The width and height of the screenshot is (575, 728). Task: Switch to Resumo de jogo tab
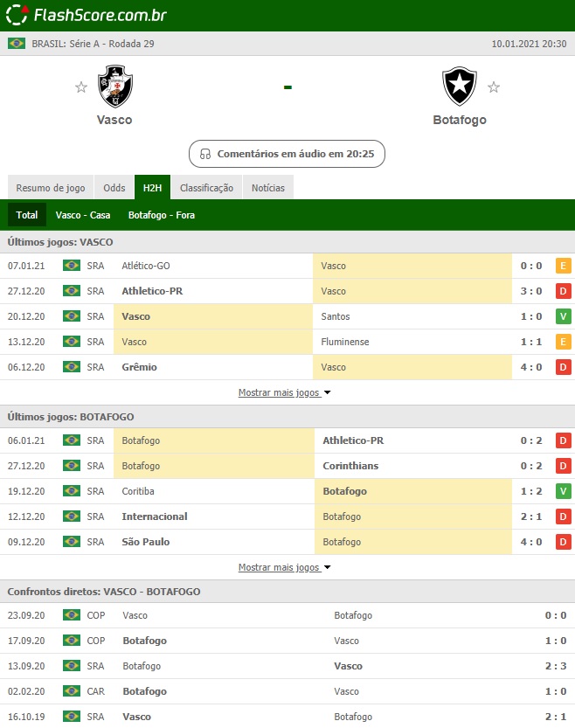[x=51, y=188]
